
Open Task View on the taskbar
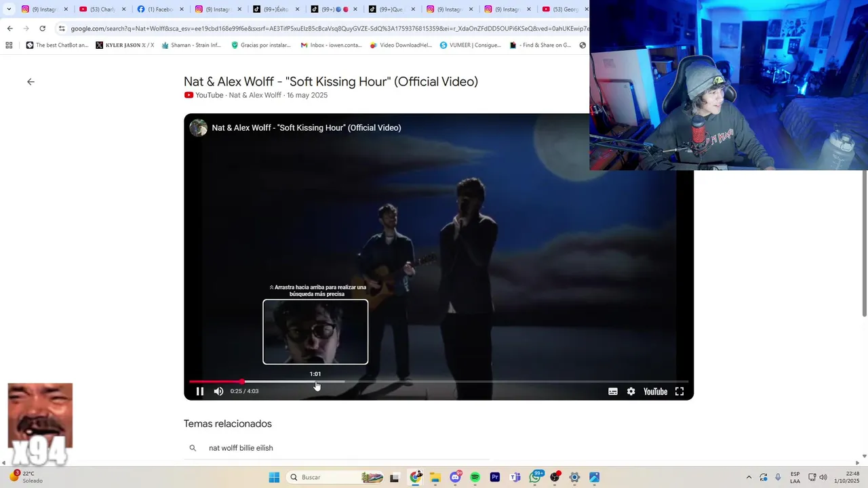394,477
